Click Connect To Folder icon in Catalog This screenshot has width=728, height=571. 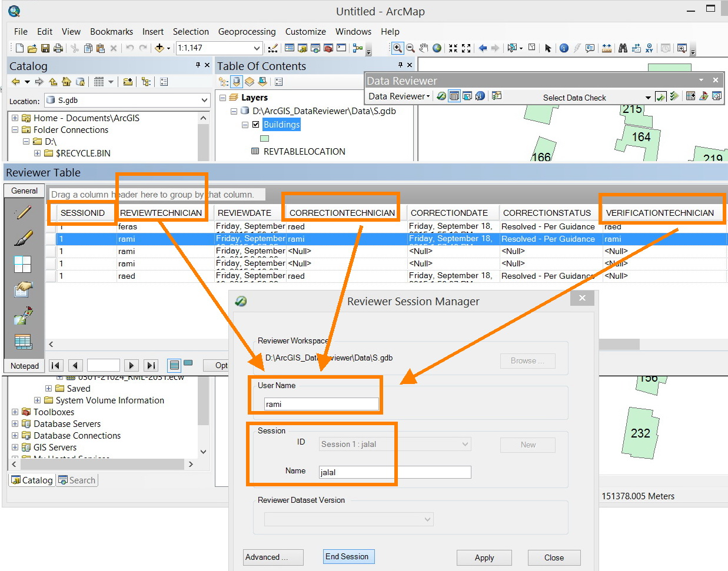[x=128, y=82]
